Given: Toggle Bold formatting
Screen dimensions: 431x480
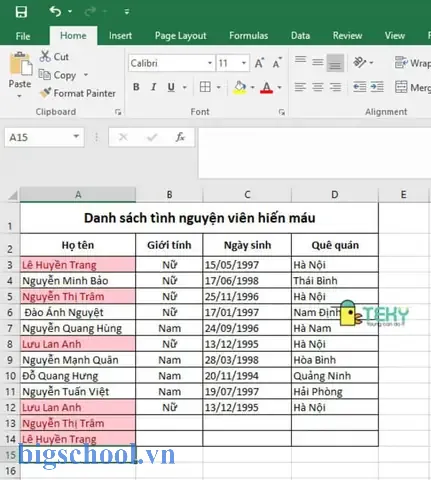Looking at the screenshot, I should click(136, 87).
